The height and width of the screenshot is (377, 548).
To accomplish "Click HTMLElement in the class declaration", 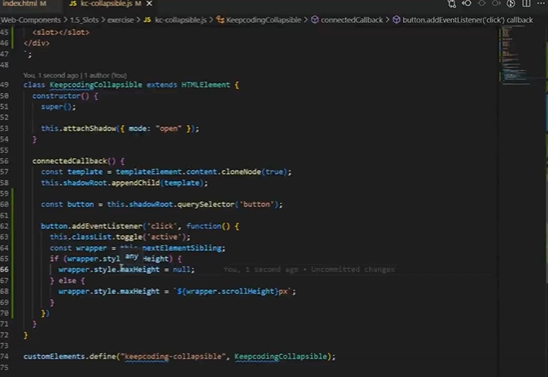I will 206,85.
